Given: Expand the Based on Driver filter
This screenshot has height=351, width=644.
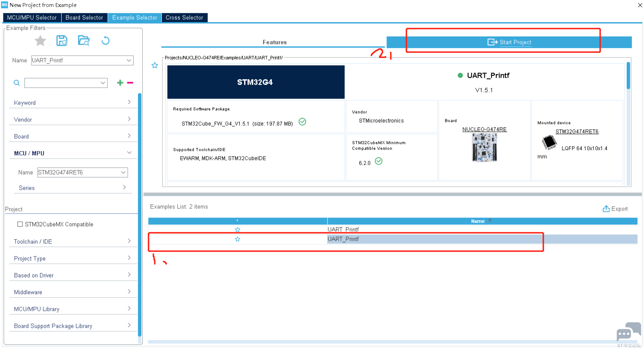Looking at the screenshot, I should (x=73, y=276).
